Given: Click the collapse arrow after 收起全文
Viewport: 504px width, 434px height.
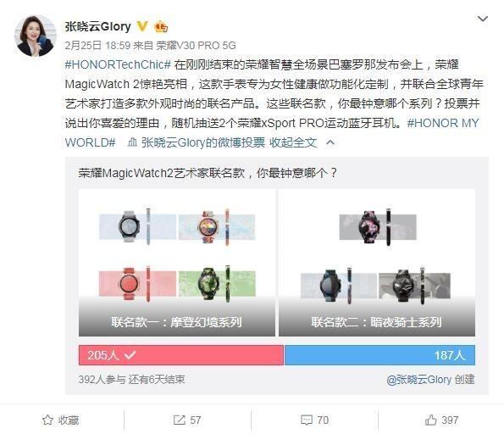Looking at the screenshot, I should pos(330,142).
